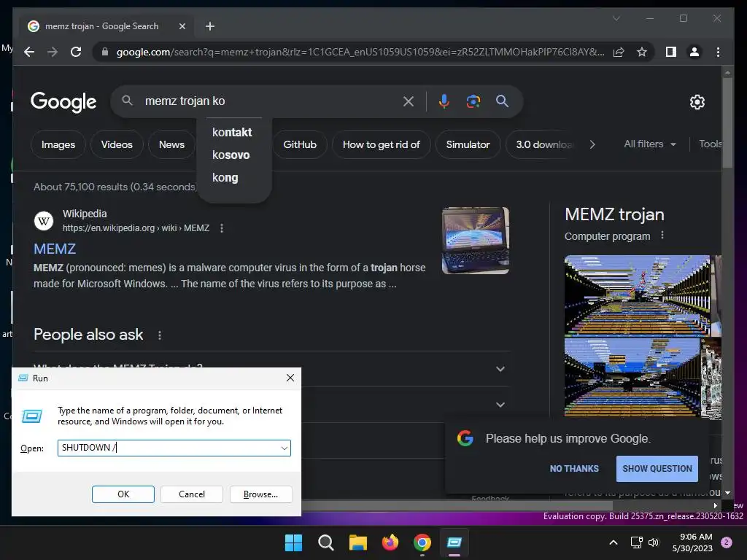
Task: Open the notification count badge
Action: (x=727, y=542)
